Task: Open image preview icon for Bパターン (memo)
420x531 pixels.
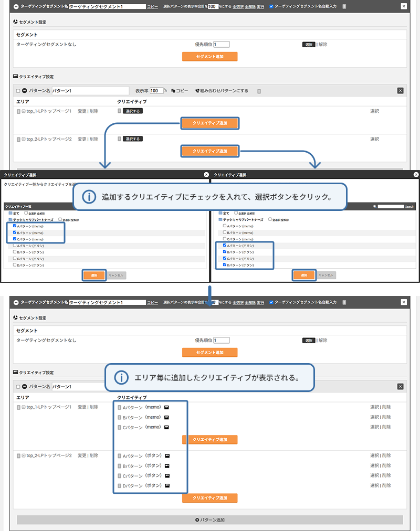Action: click(166, 418)
